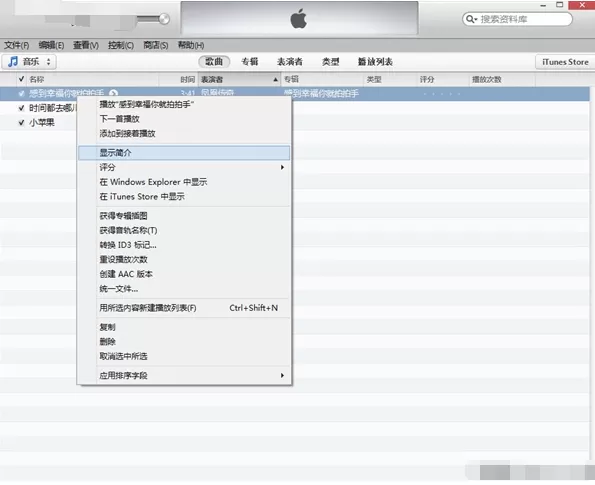Open the 帮助(H) menu
Screen dimensions: 595x485
coord(191,45)
